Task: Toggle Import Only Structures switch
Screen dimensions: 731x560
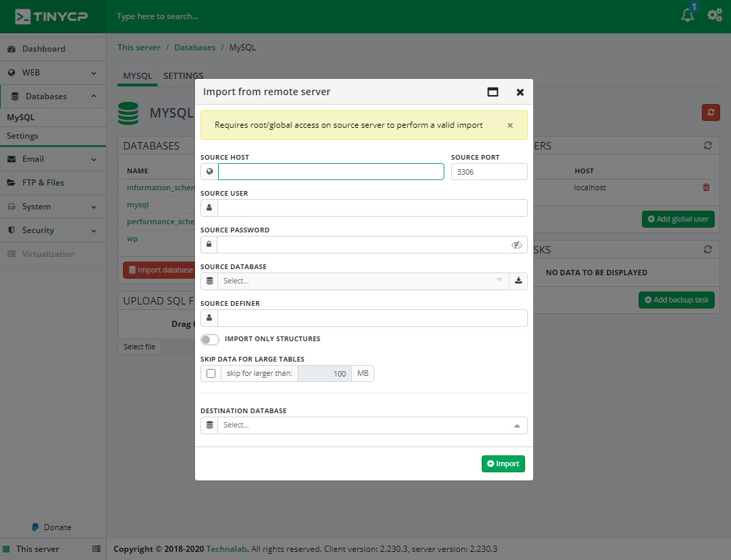Action: click(210, 339)
